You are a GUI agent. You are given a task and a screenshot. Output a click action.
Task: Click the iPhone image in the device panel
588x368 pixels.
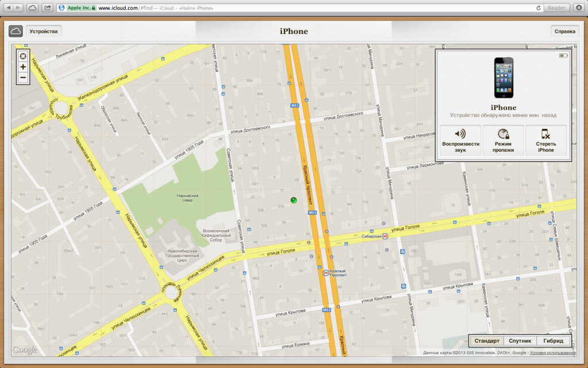(503, 78)
